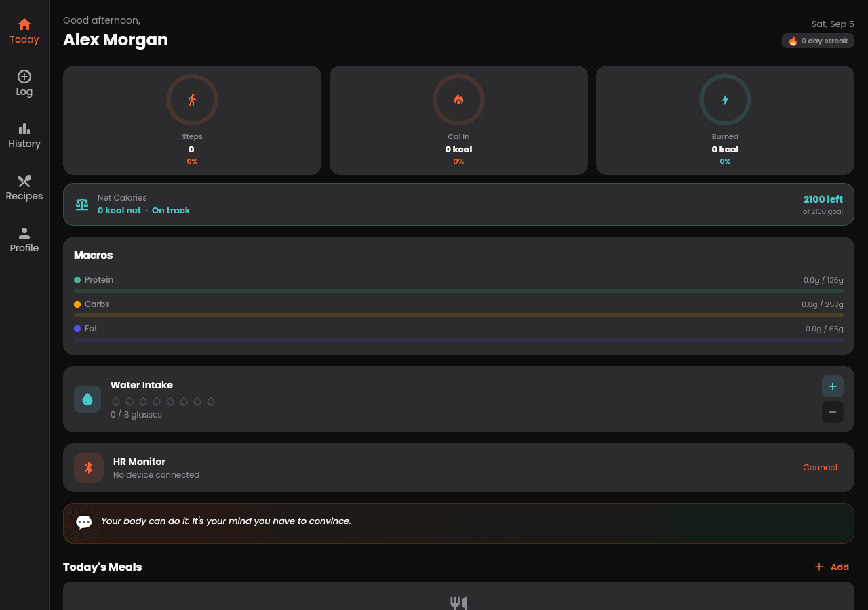The width and height of the screenshot is (868, 610).
Task: Click the 'Alex Morgan' name heading
Action: [x=115, y=40]
